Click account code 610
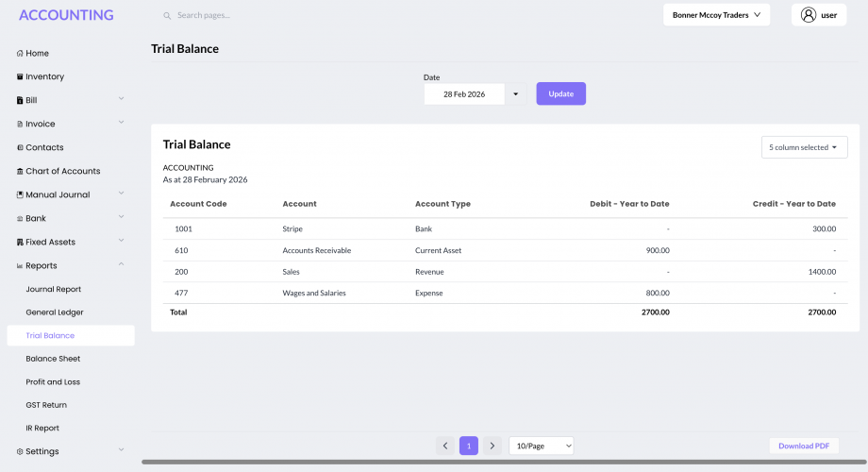The image size is (868, 472). pos(181,250)
